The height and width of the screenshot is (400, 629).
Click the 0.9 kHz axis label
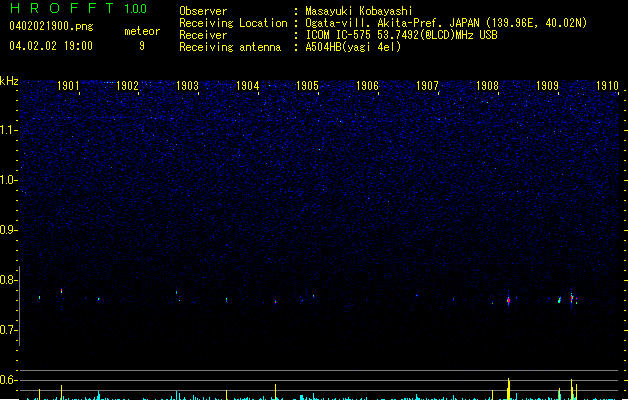(8, 230)
